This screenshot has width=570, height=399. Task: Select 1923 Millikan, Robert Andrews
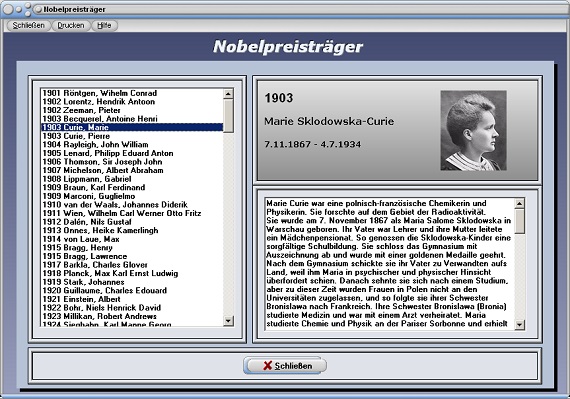click(132, 317)
